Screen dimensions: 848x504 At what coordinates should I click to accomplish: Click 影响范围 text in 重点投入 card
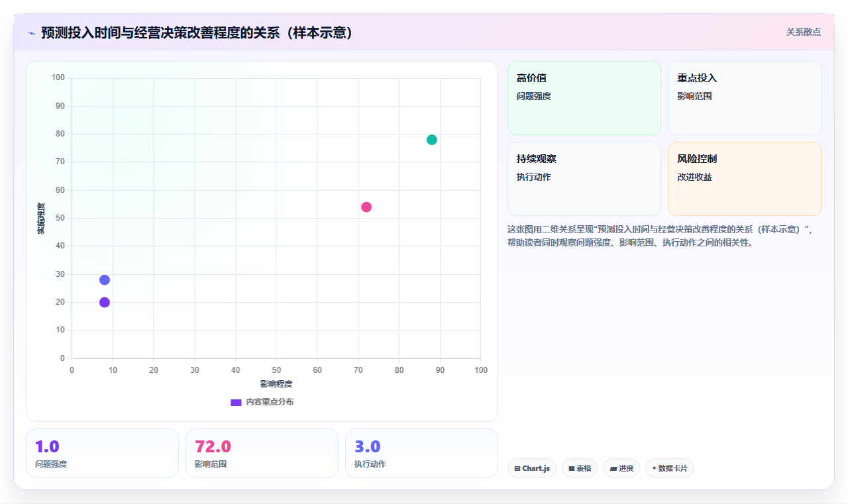(694, 96)
